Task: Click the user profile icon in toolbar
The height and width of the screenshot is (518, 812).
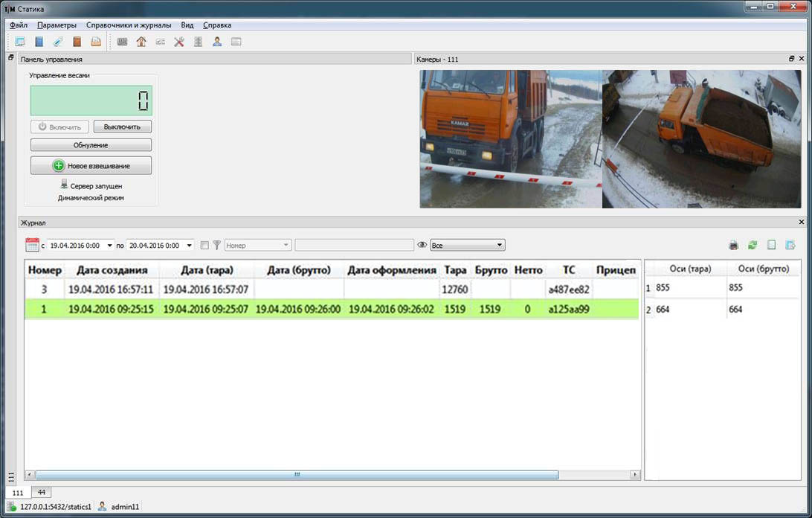Action: point(217,42)
